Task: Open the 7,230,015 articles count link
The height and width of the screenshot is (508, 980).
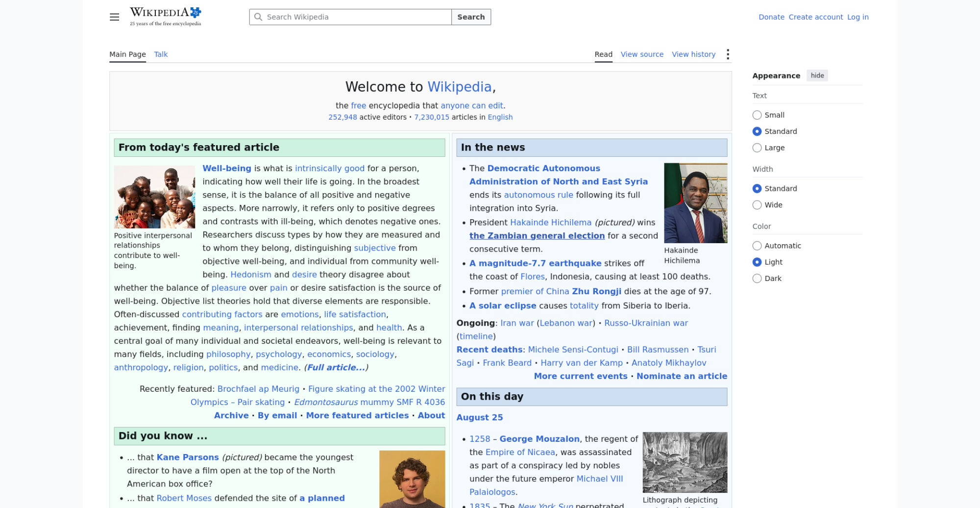Action: pyautogui.click(x=432, y=117)
